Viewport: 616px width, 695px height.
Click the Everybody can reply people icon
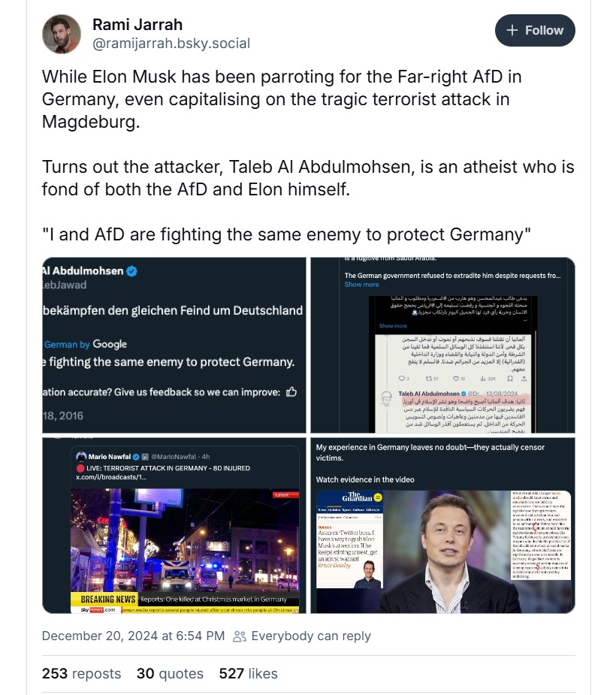(x=240, y=636)
